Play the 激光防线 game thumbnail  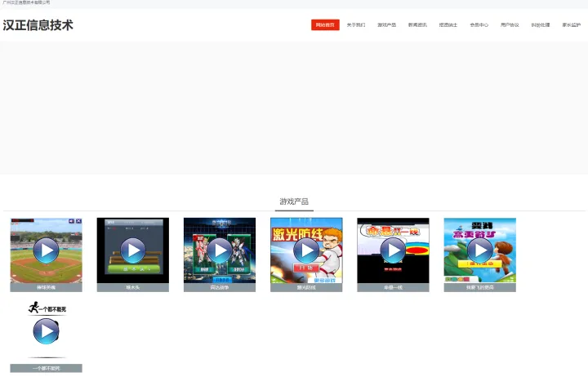click(306, 250)
